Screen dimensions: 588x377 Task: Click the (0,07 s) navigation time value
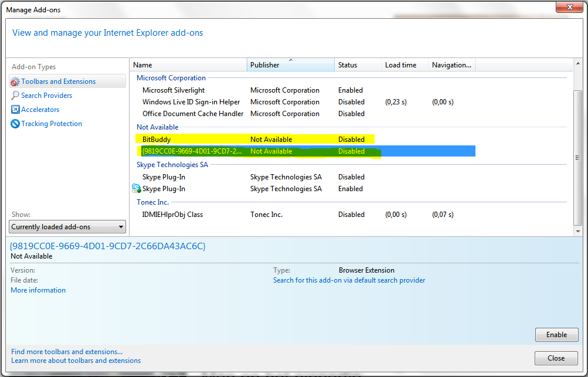click(443, 214)
